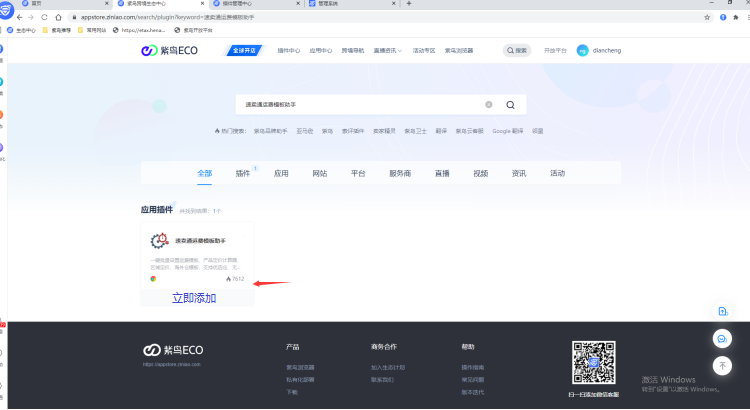Viewport: 750px width, 410px height.
Task: Select the 紫鸟卫士 hot search term
Action: click(x=415, y=131)
